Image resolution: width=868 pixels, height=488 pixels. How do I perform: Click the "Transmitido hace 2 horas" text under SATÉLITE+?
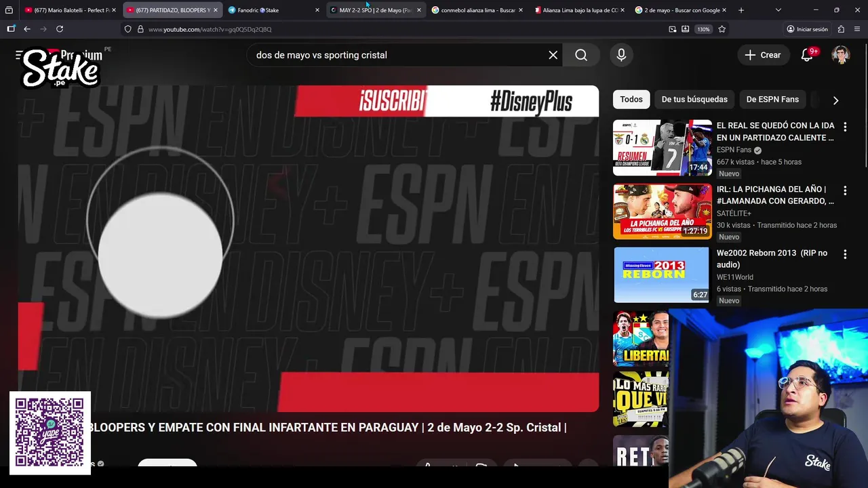point(797,226)
